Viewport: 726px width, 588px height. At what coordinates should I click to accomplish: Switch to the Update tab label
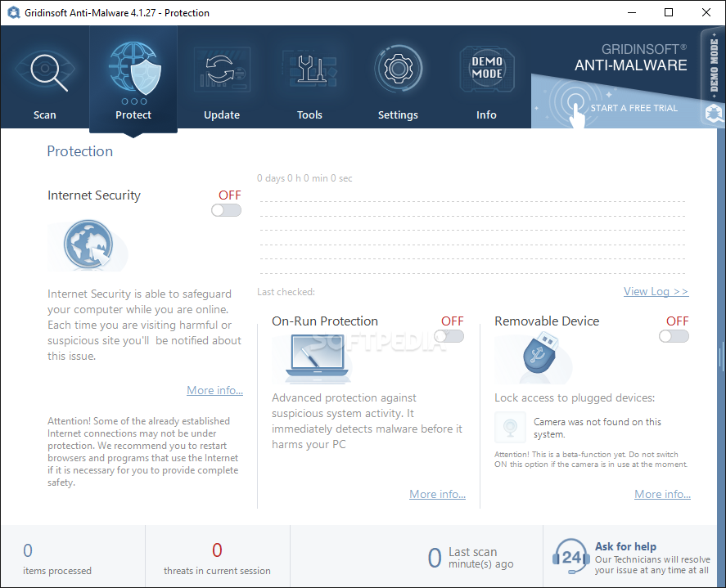[222, 114]
